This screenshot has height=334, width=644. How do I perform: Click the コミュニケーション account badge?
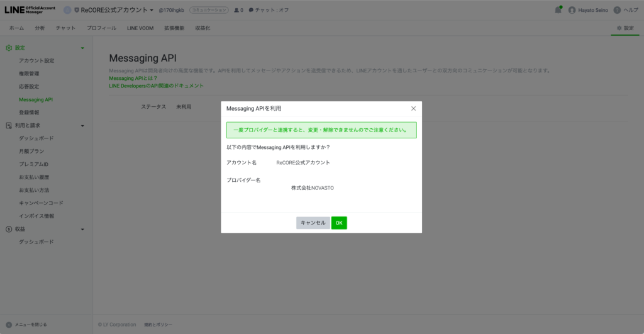click(x=209, y=10)
